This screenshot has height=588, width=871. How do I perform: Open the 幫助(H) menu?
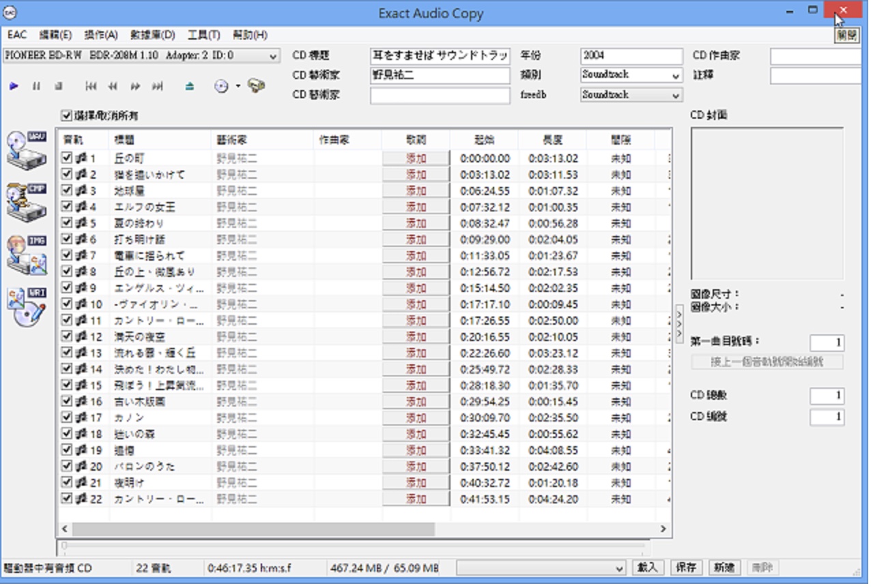pos(250,35)
